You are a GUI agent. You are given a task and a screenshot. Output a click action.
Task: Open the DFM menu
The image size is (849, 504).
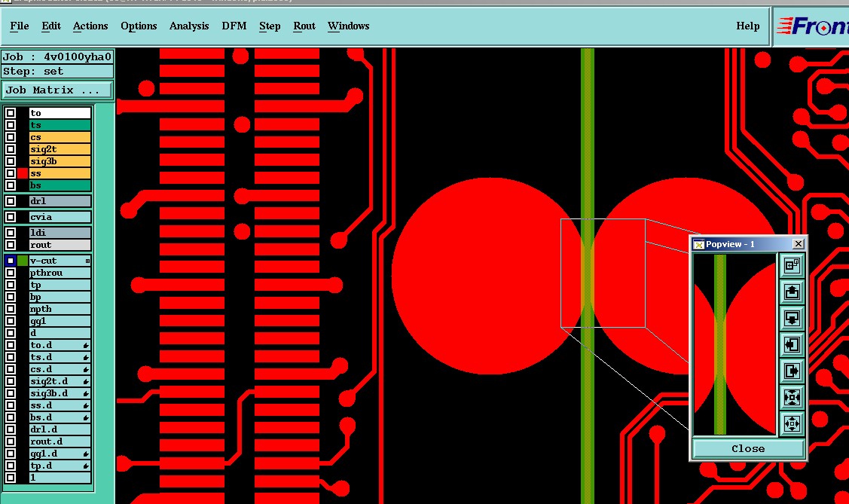click(x=234, y=26)
